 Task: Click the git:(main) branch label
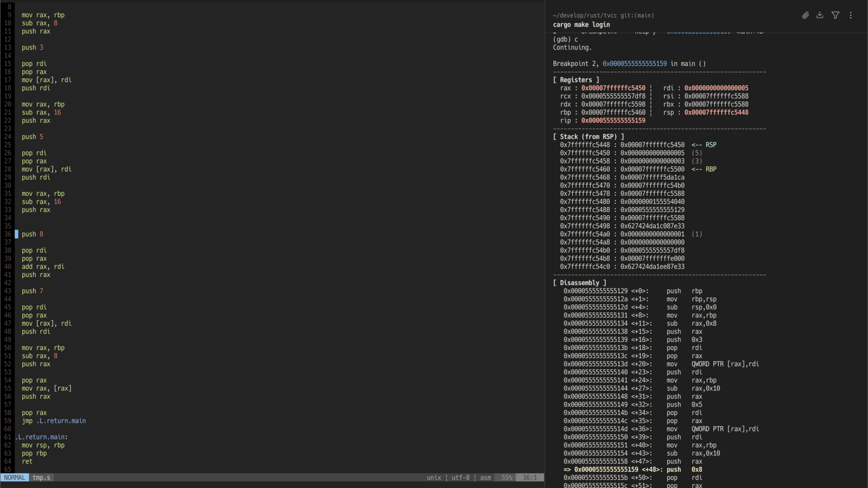pyautogui.click(x=637, y=15)
